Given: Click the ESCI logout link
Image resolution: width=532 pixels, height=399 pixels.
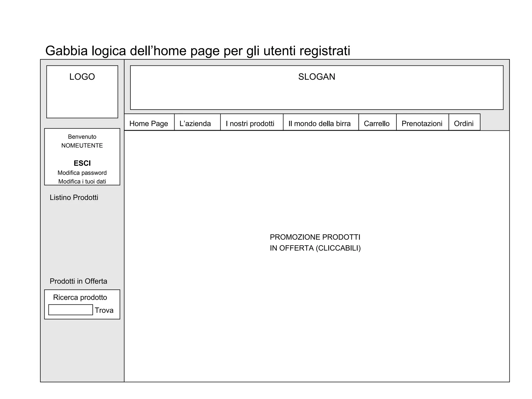Looking at the screenshot, I should [82, 163].
